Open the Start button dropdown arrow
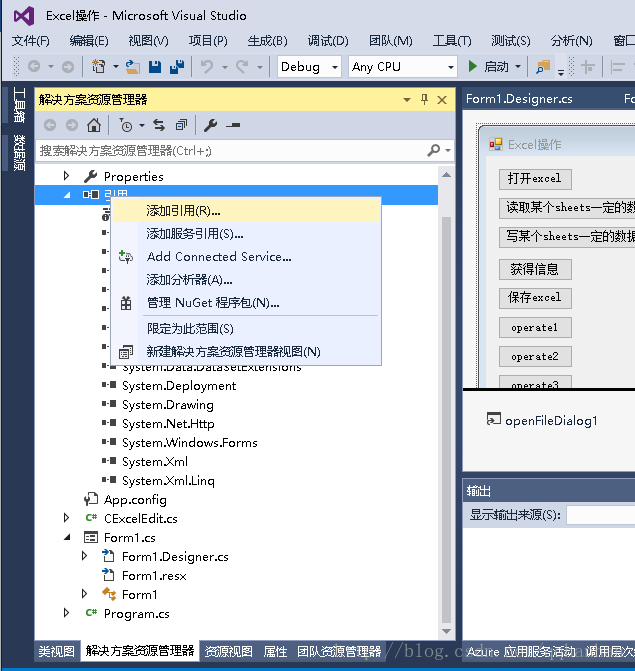 [x=518, y=67]
